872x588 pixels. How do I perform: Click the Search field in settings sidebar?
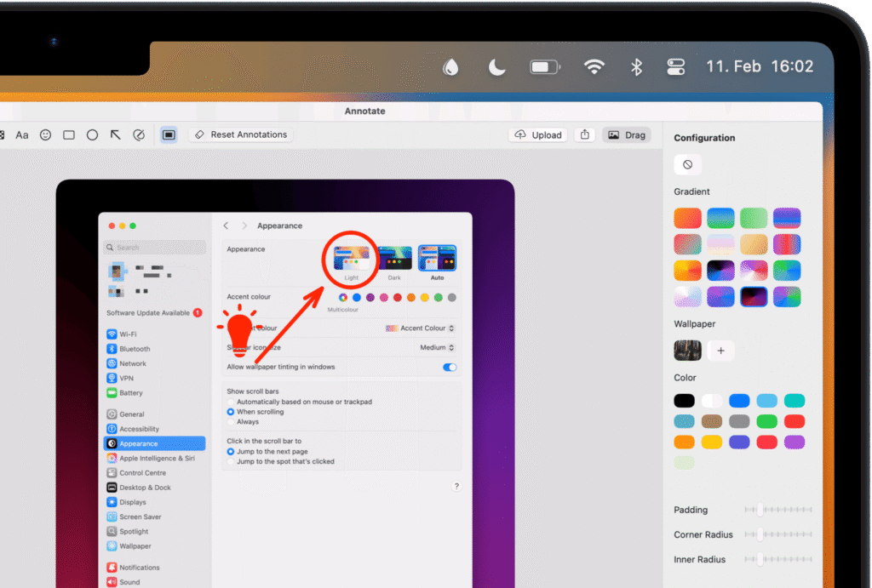[155, 248]
